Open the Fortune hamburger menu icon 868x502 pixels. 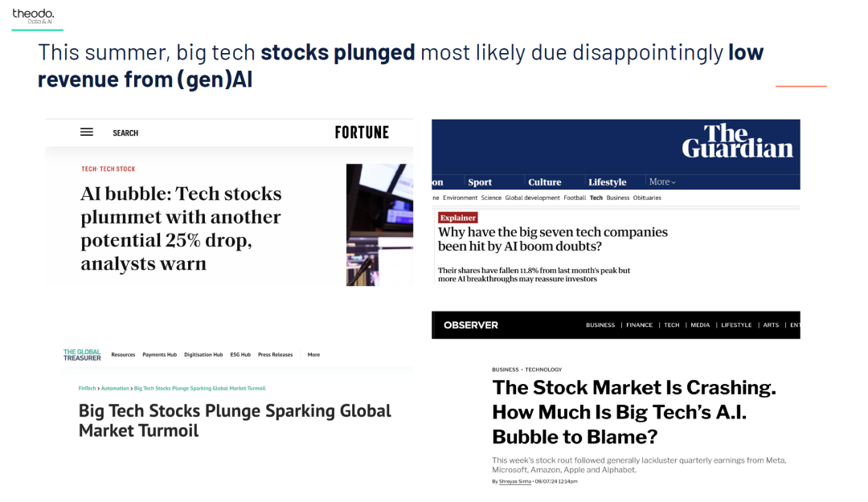point(86,133)
